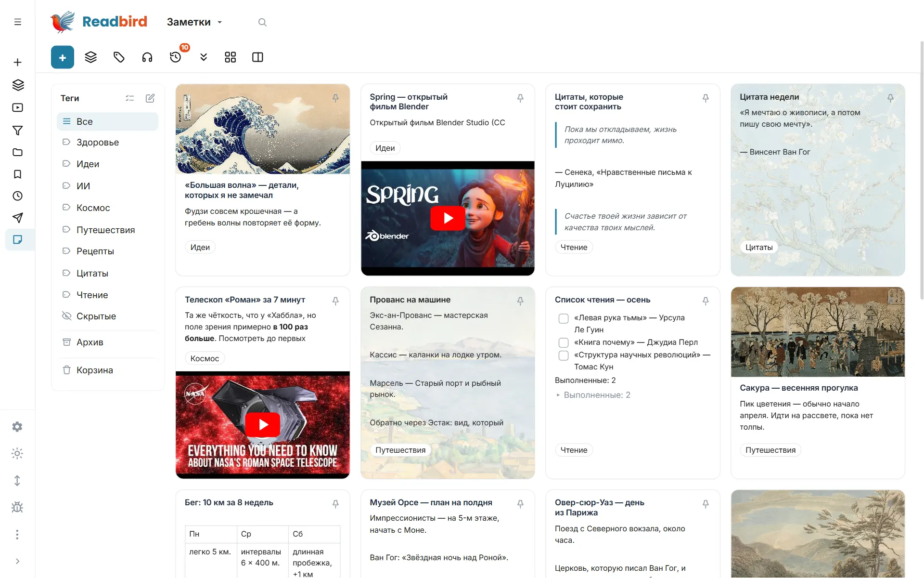Screen dimensions: 924x578
Task: Pin the Список чтения note
Action: coord(706,301)
